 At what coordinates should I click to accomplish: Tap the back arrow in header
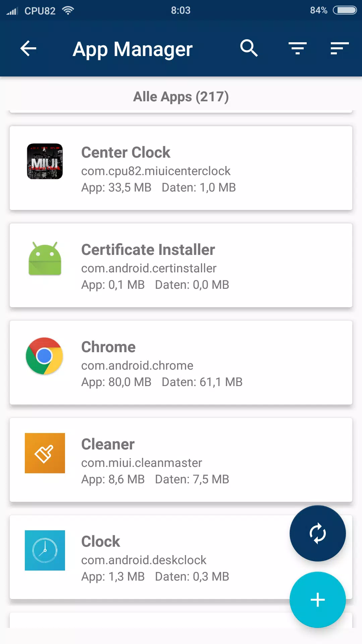pos(28,49)
